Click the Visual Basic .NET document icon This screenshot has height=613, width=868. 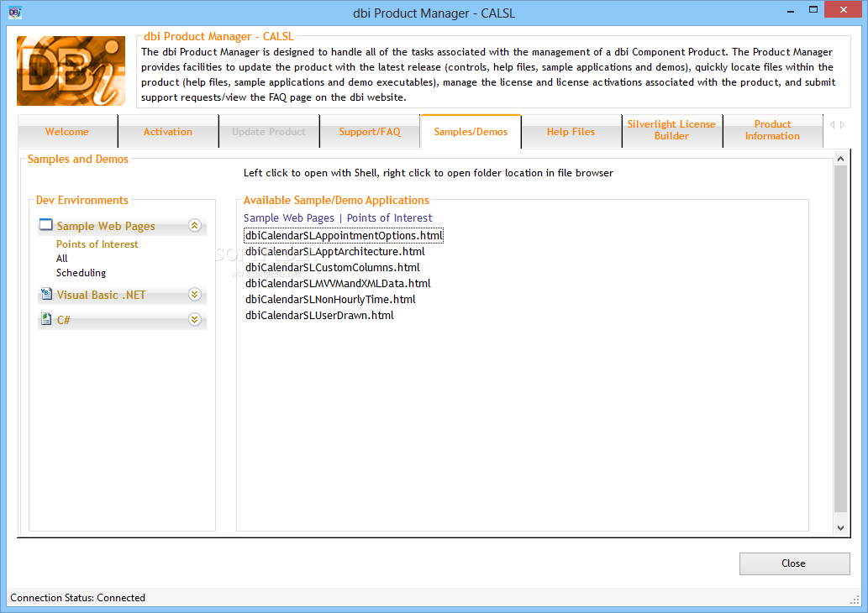(46, 294)
